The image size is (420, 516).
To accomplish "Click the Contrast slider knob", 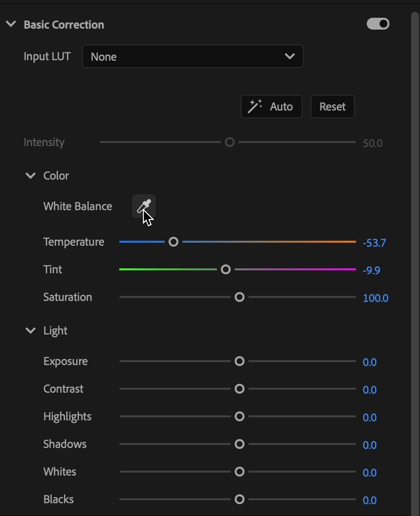I will [240, 389].
